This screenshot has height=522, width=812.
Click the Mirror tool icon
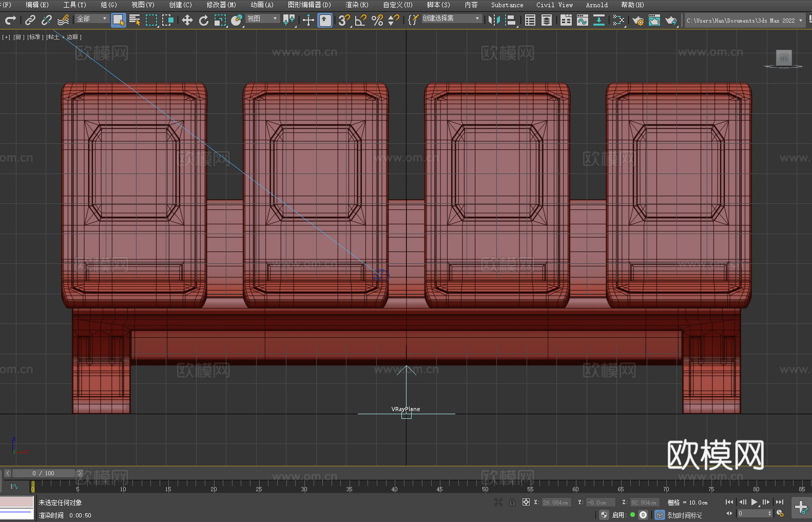pos(494,20)
